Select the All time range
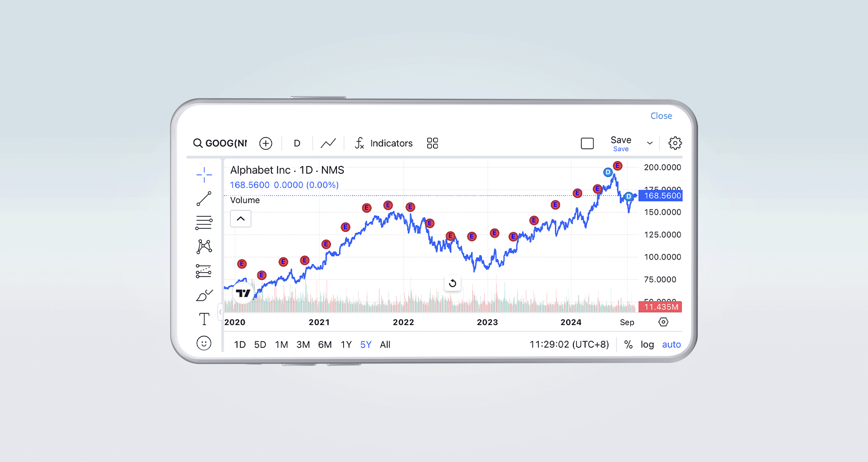Screen dimensions: 868x462 click(x=385, y=345)
